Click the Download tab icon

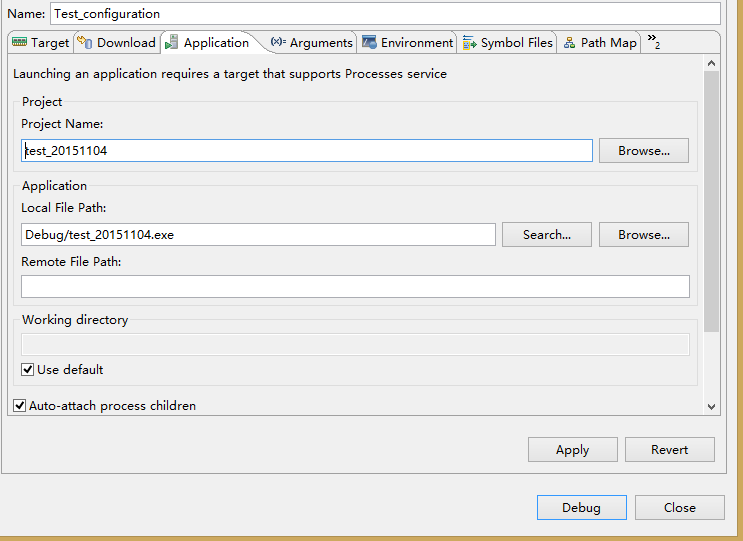pyautogui.click(x=85, y=42)
